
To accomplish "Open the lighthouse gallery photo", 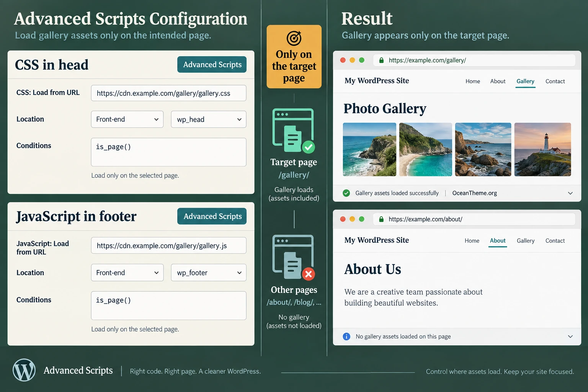I will 542,149.
